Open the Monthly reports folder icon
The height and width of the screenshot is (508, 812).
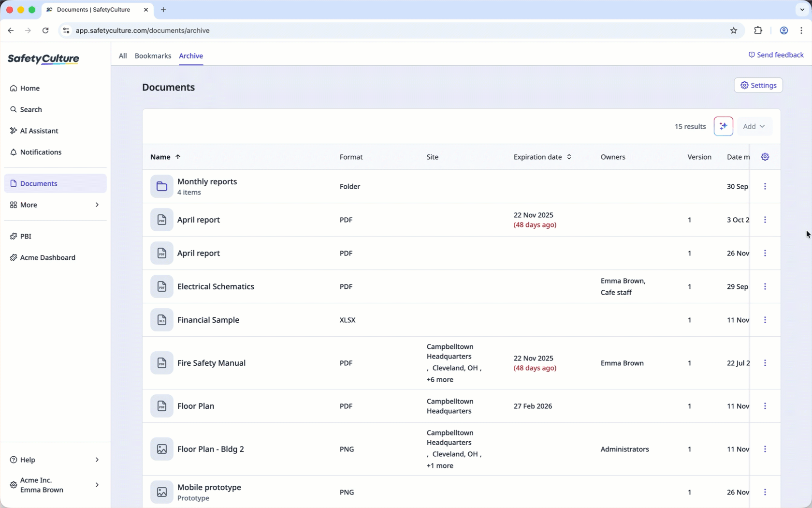[162, 186]
